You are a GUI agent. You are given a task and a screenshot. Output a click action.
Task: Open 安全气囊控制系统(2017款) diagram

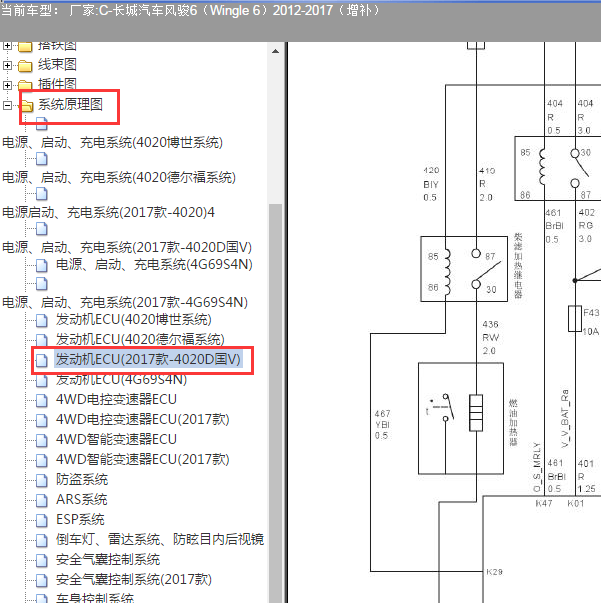coord(134,580)
